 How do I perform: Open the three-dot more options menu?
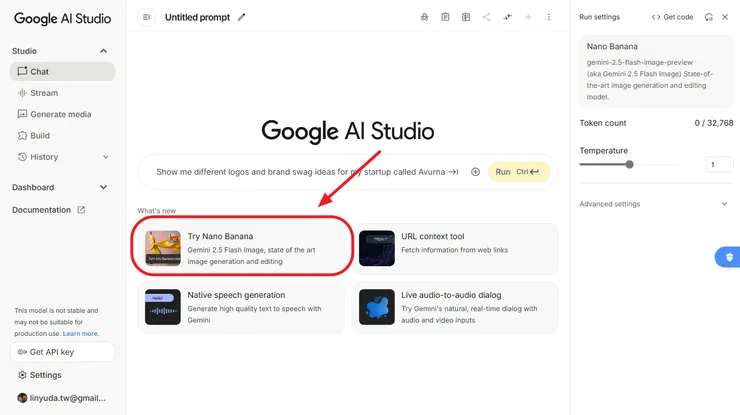tap(548, 17)
